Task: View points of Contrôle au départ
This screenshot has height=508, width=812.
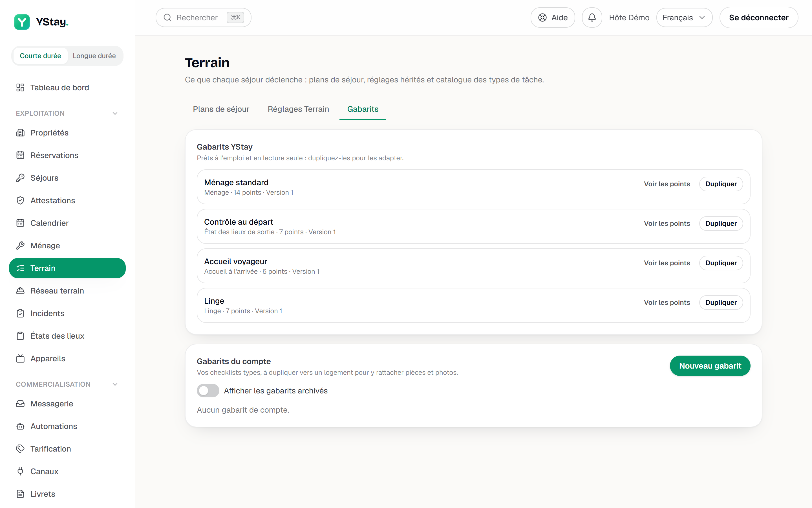Action: (667, 224)
